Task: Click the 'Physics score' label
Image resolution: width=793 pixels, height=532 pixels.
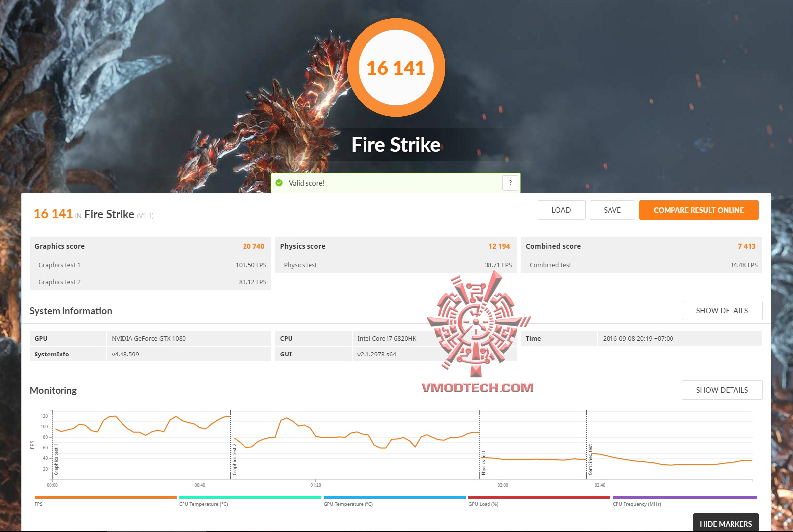Action: 303,246
